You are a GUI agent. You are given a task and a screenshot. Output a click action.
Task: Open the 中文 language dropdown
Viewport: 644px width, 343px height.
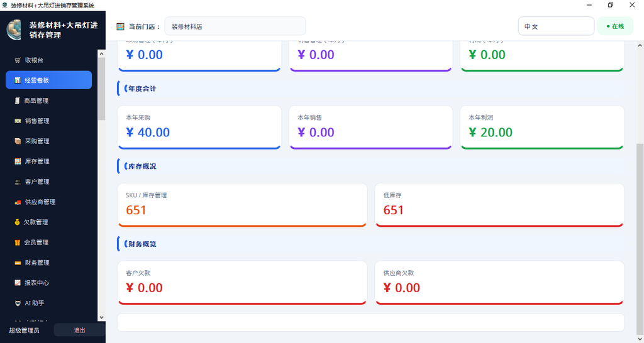tap(556, 26)
